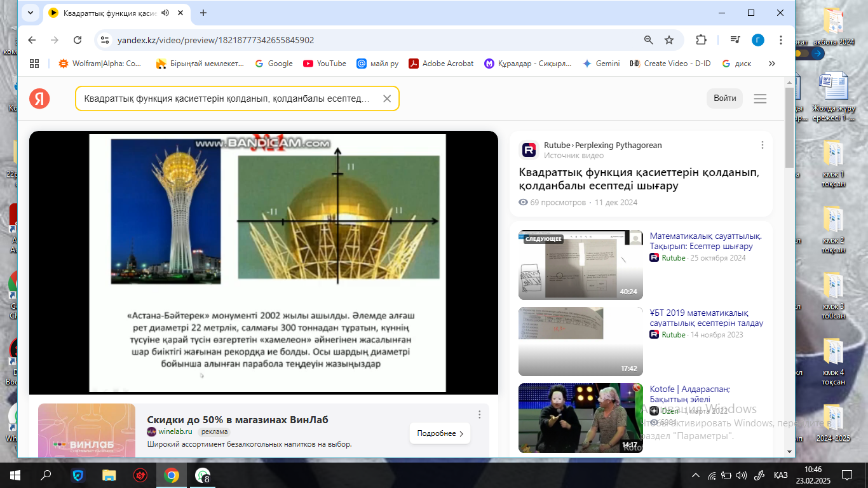
Task: Open Chrome's media controls
Action: point(735,40)
